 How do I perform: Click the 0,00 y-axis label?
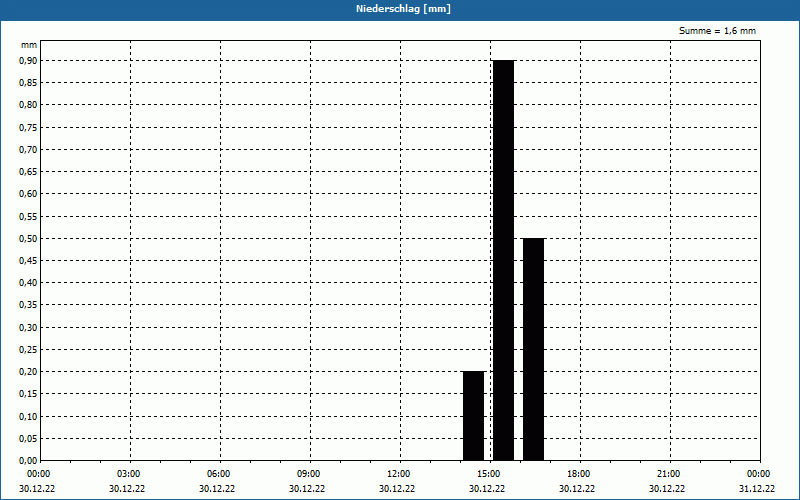[28, 461]
